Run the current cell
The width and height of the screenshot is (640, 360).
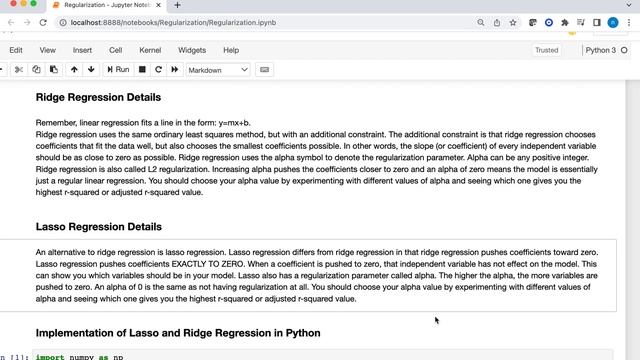tap(118, 70)
